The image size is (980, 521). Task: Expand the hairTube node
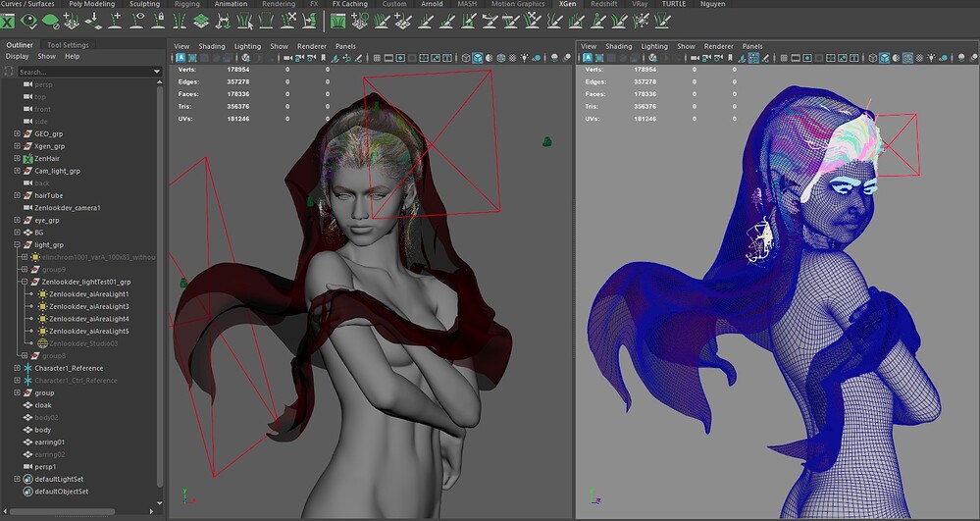(x=17, y=196)
